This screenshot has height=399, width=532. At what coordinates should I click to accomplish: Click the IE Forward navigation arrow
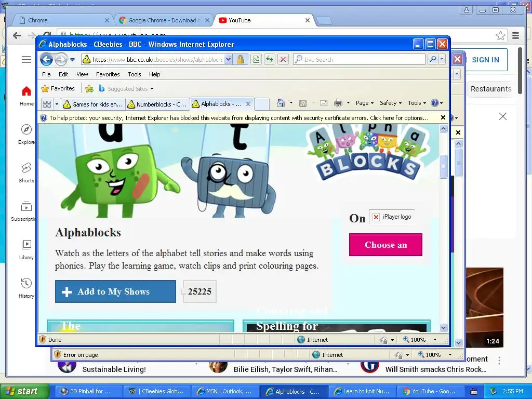click(61, 60)
